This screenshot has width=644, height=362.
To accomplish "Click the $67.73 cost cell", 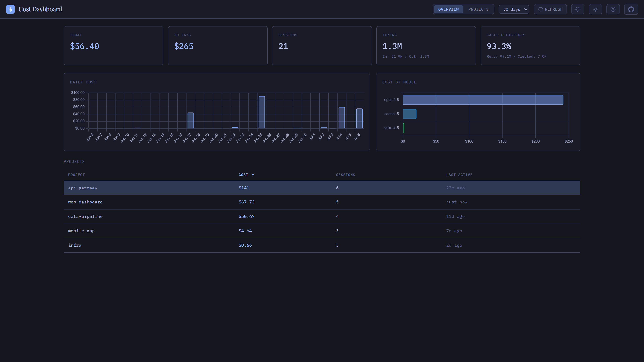I will pyautogui.click(x=247, y=202).
